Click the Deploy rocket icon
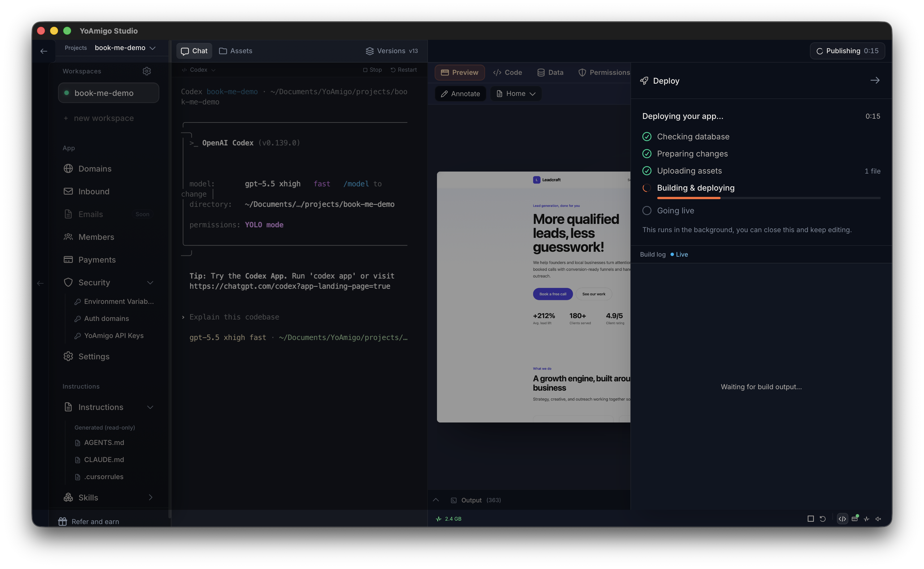Screen dimensions: 924x569 click(x=644, y=81)
